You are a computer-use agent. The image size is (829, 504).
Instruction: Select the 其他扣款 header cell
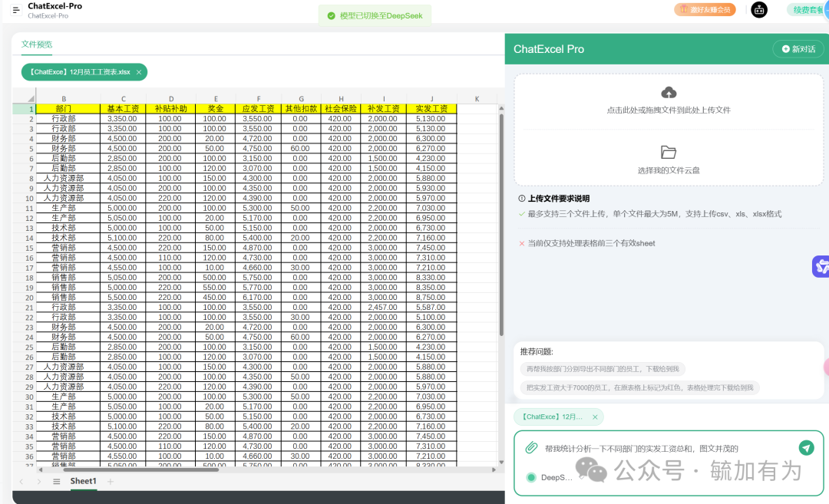[302, 109]
